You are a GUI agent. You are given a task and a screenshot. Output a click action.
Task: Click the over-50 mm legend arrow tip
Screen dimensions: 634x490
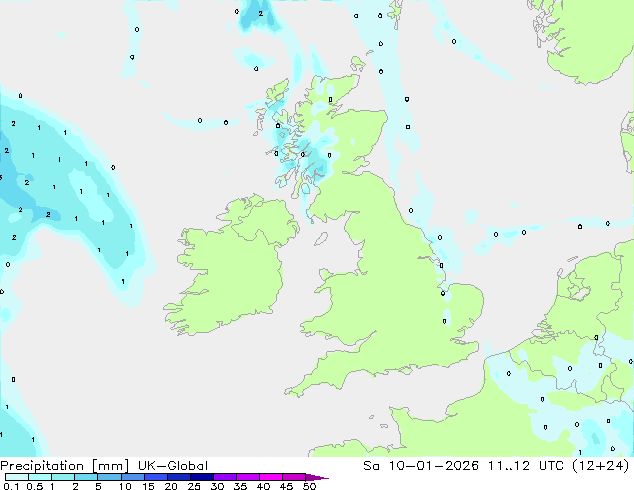pyautogui.click(x=317, y=477)
